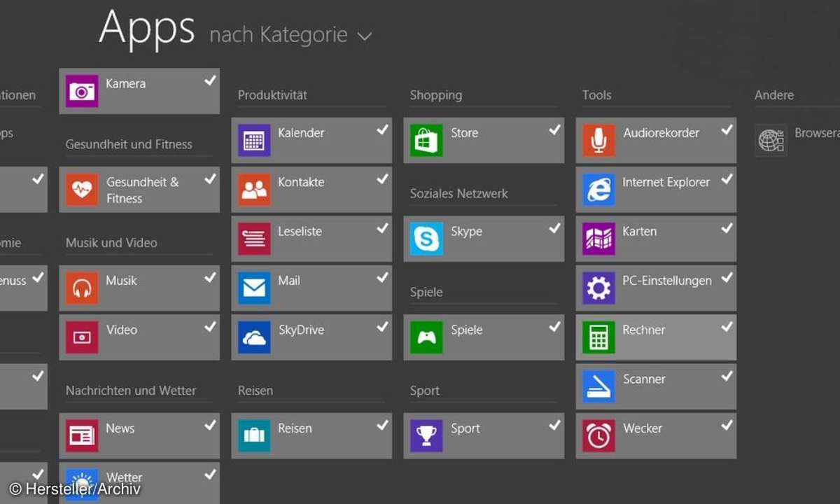This screenshot has height=504, width=840.
Task: Open the Kontakte people icon
Action: click(x=254, y=190)
